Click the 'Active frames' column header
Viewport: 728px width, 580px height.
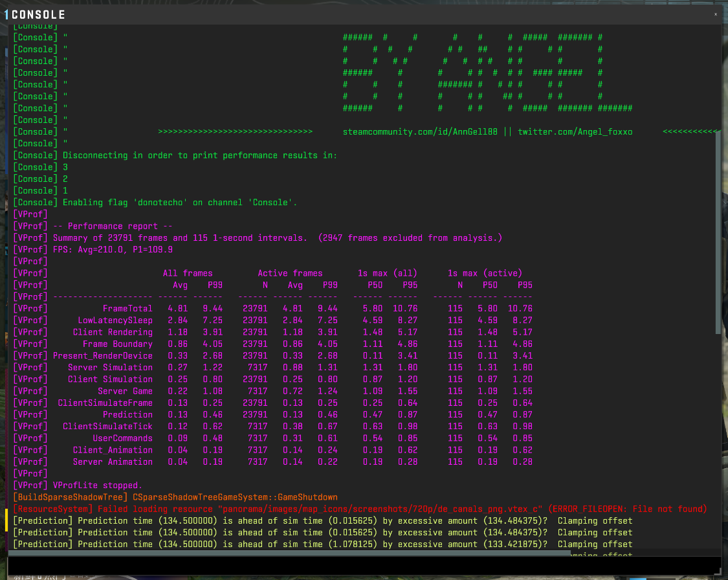290,273
